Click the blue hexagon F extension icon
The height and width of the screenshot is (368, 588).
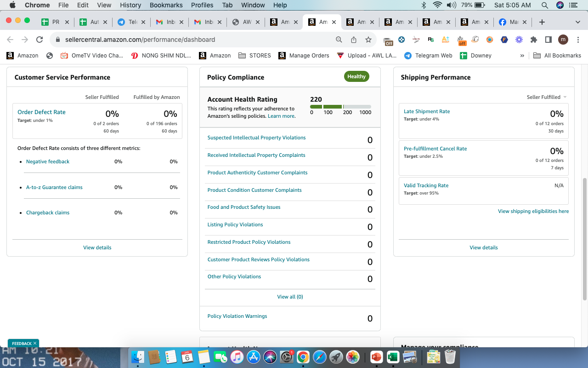pyautogui.click(x=504, y=40)
